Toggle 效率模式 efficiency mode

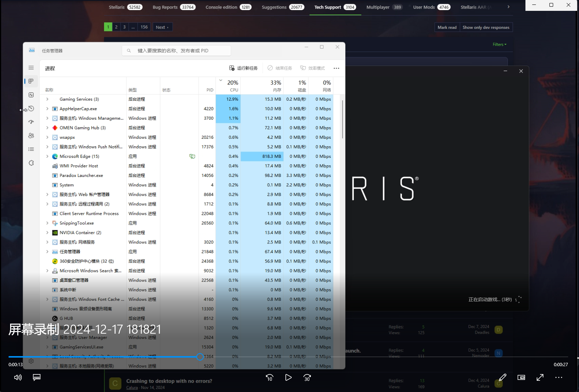pos(312,68)
